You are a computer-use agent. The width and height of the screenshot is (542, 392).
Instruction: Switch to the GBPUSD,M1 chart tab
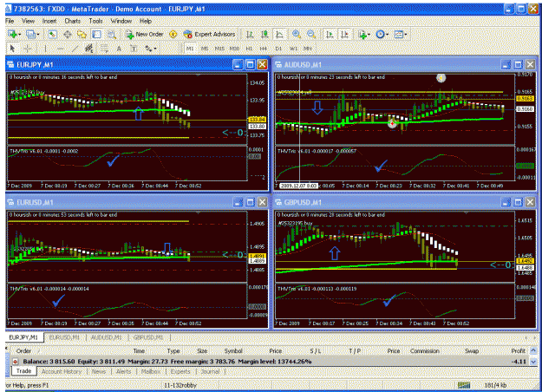[148, 337]
